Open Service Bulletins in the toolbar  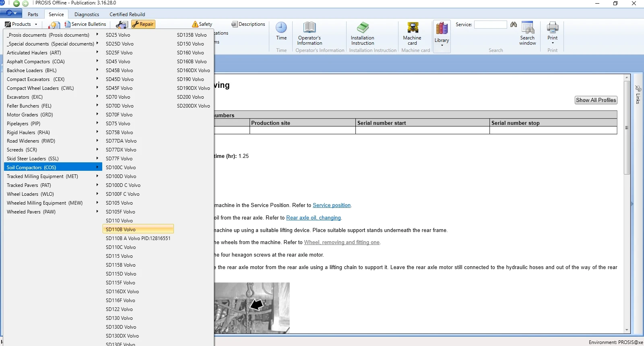pos(85,24)
